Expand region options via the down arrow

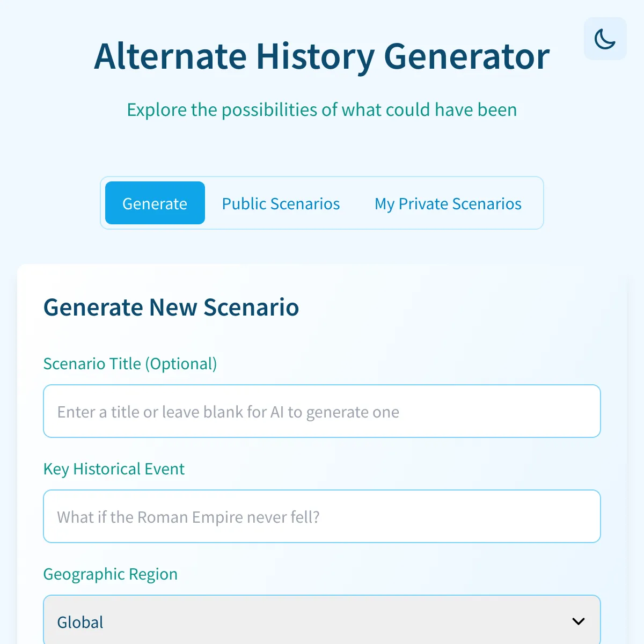(578, 621)
